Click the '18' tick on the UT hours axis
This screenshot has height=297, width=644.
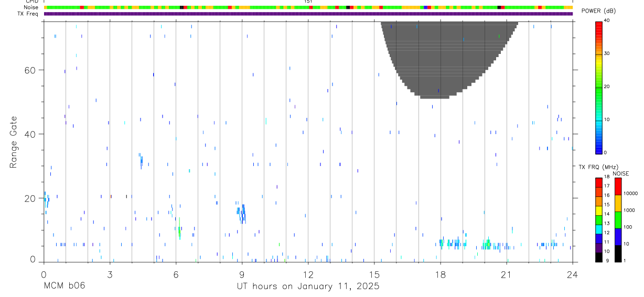440,273
